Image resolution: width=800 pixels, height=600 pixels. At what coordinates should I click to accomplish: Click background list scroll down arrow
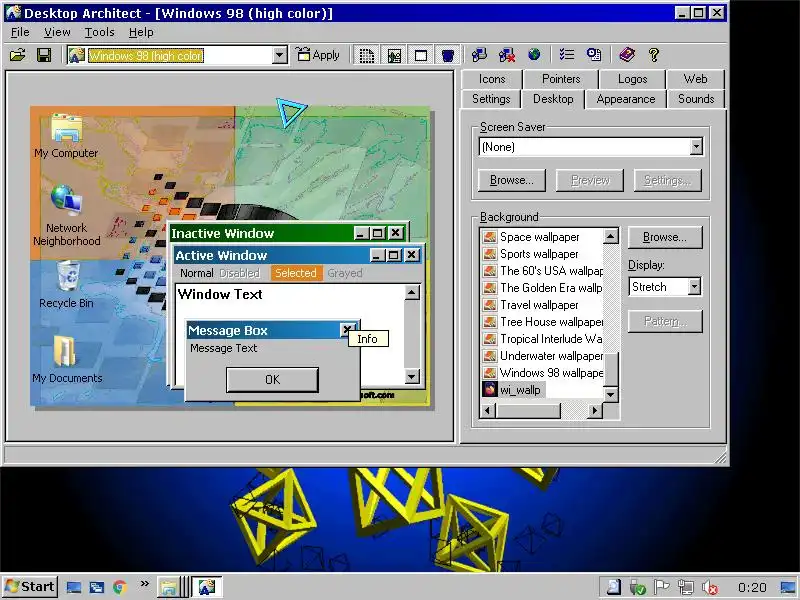click(x=610, y=394)
